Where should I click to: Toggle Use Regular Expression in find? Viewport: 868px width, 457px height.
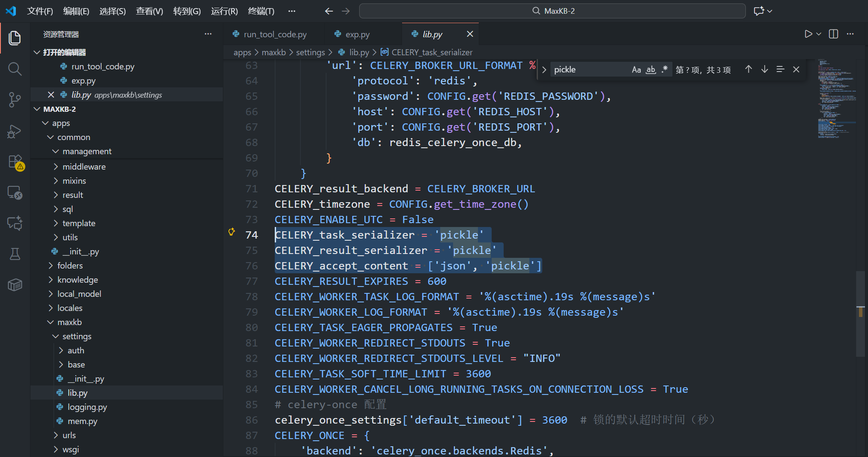click(665, 69)
